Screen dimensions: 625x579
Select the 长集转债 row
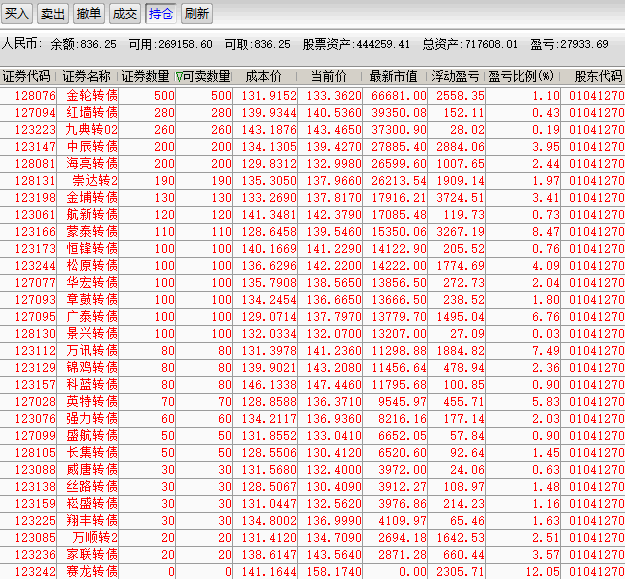312,453
